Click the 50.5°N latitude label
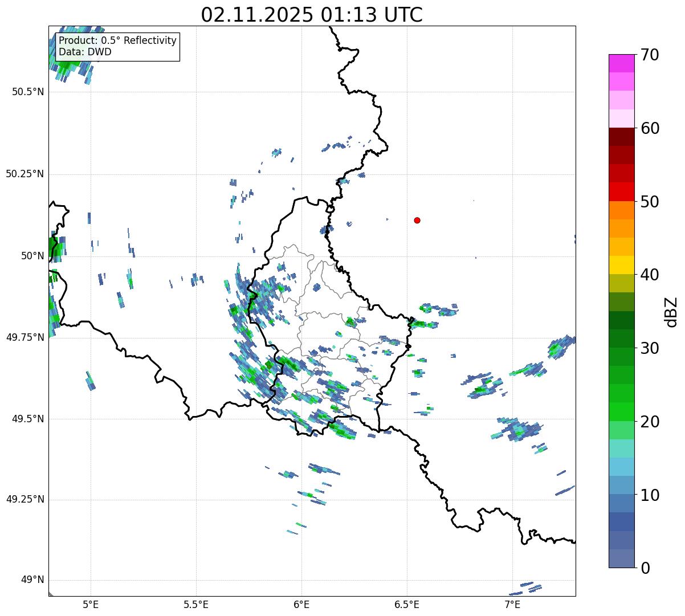 (x=28, y=92)
